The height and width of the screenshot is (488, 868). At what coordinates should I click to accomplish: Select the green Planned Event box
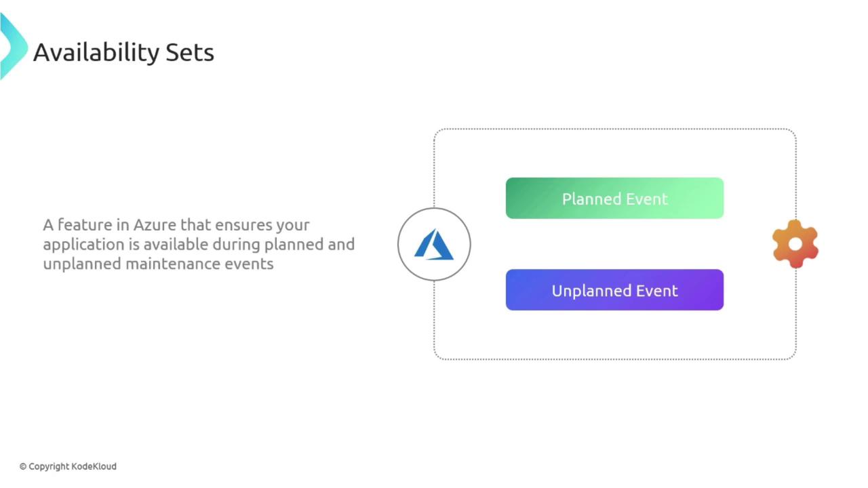(614, 199)
